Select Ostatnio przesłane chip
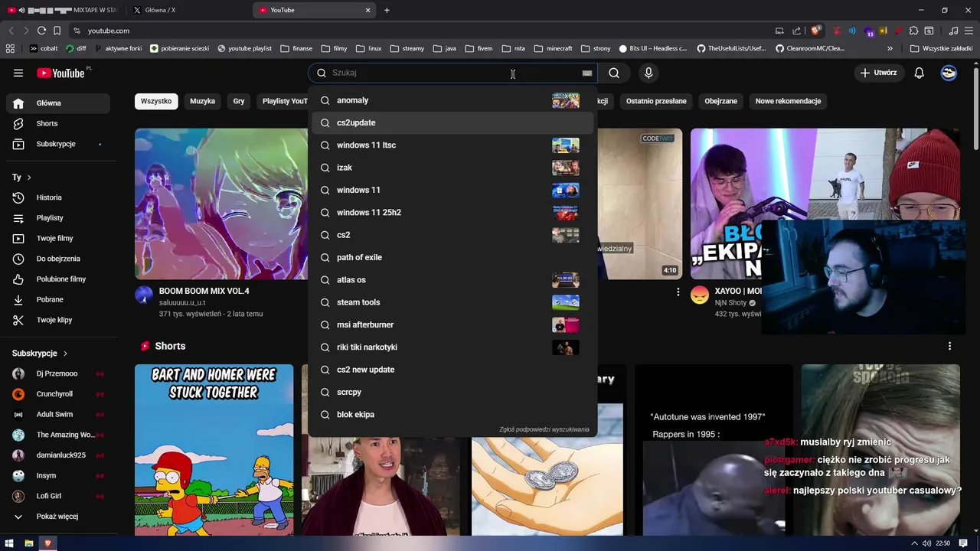This screenshot has height=551, width=980. point(656,101)
